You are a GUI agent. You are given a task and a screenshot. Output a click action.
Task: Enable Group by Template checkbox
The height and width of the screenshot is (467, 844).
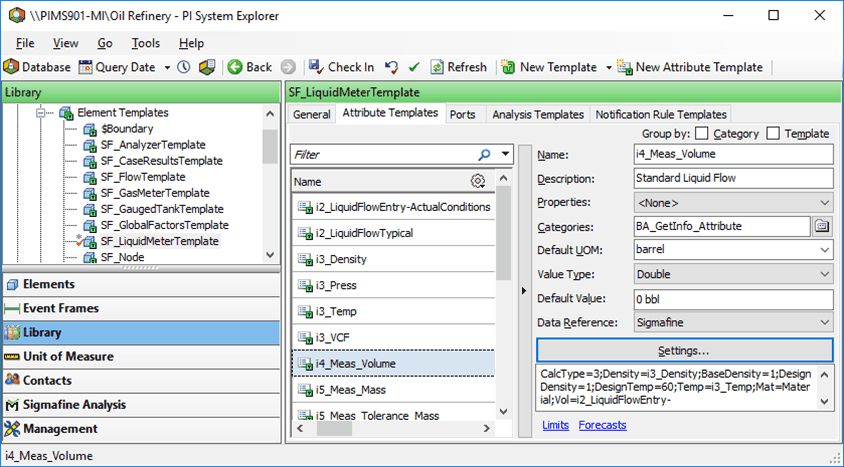[x=772, y=133]
